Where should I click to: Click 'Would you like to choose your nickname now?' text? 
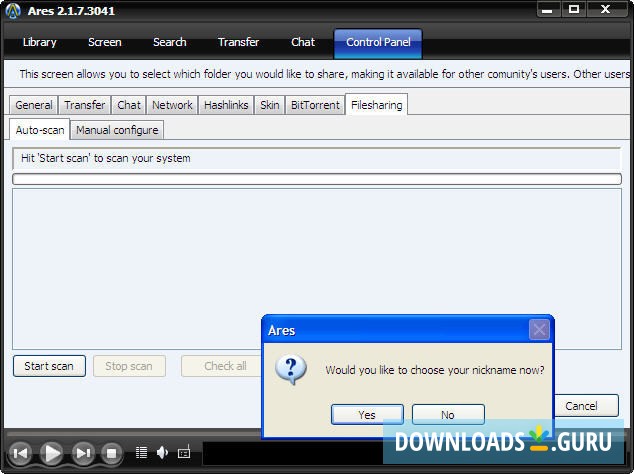pyautogui.click(x=435, y=370)
